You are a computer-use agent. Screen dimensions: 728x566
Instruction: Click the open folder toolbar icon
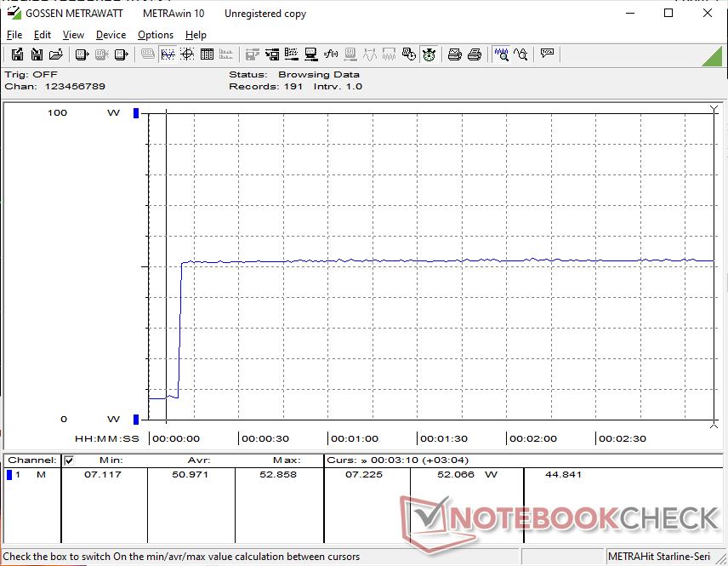[x=56, y=54]
